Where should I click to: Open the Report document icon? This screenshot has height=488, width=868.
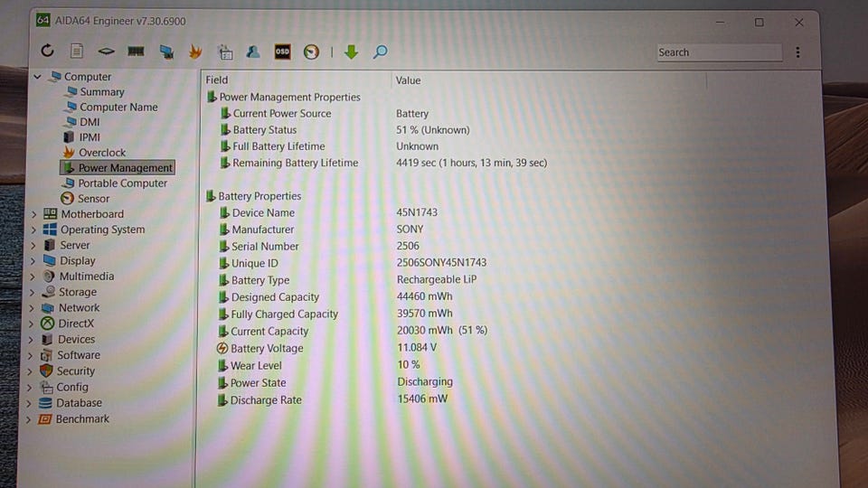coord(77,52)
